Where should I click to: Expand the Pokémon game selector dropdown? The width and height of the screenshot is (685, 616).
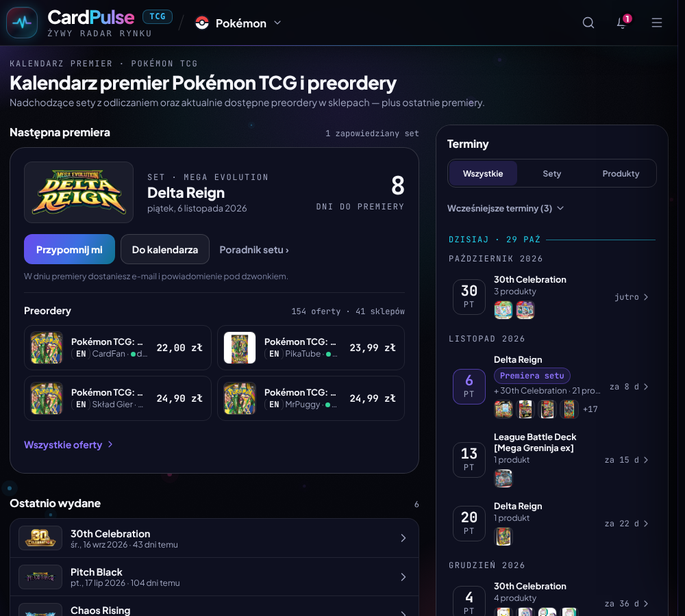click(238, 23)
